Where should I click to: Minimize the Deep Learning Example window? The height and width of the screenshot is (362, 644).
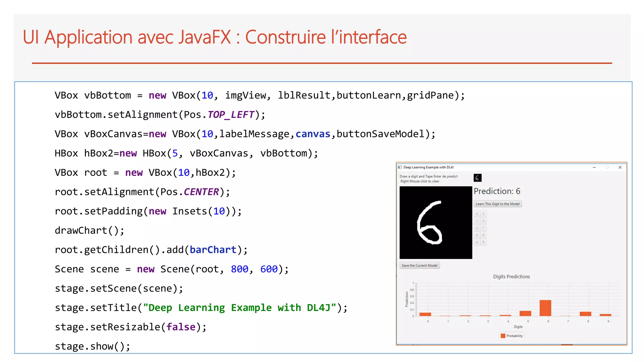coord(594,167)
